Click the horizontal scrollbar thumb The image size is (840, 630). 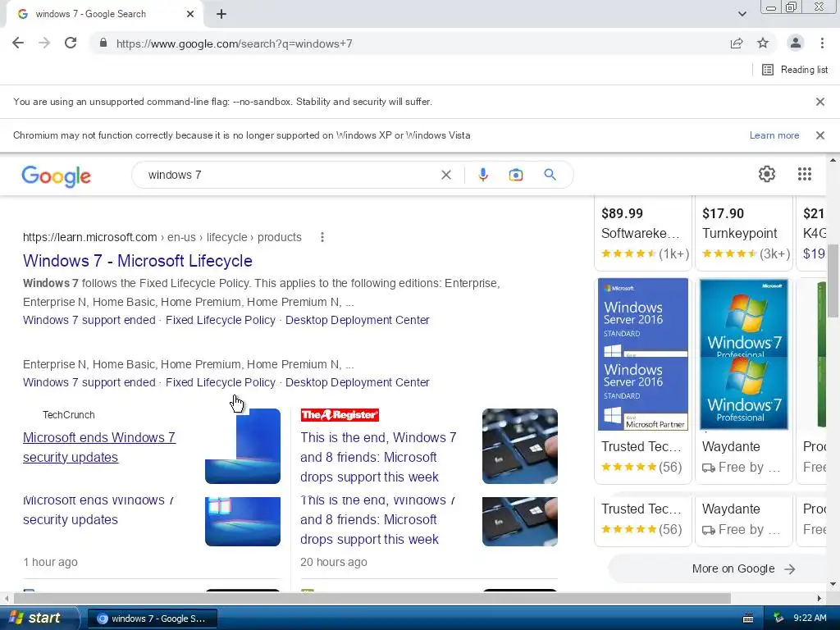tap(372, 598)
